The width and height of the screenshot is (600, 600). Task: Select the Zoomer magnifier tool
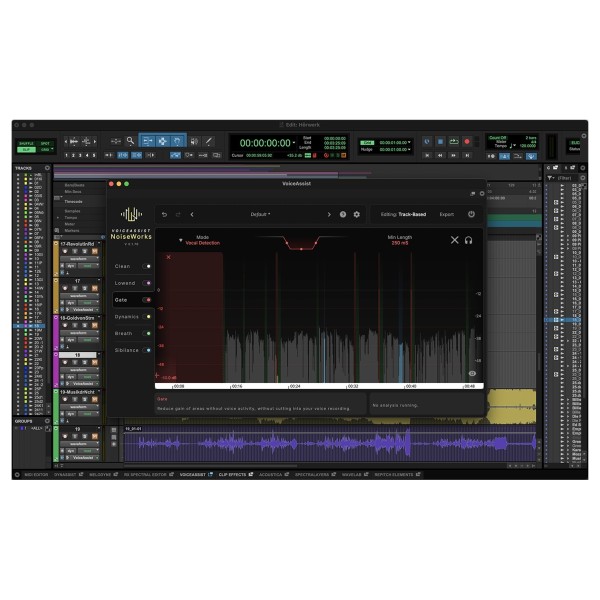(130, 141)
